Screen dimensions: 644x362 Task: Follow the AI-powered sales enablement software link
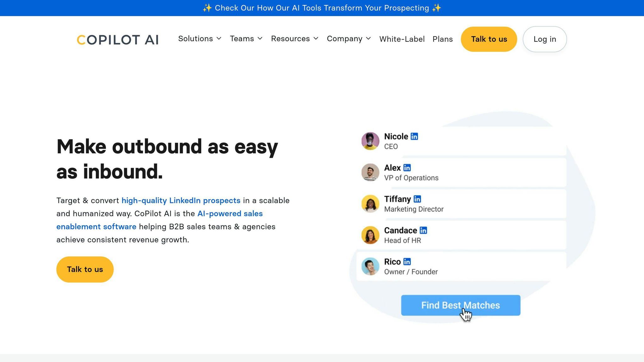click(159, 220)
